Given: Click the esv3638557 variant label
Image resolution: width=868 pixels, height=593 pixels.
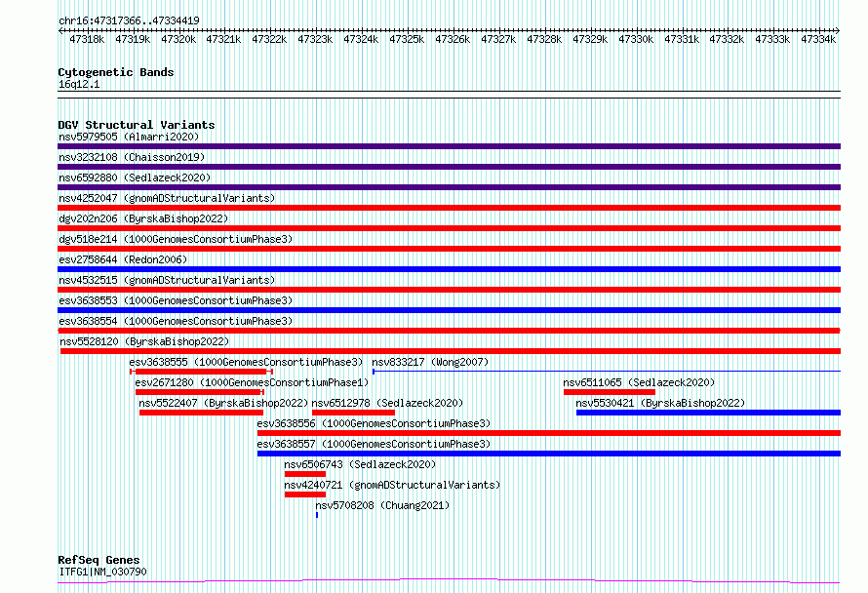Looking at the screenshot, I should 374,444.
